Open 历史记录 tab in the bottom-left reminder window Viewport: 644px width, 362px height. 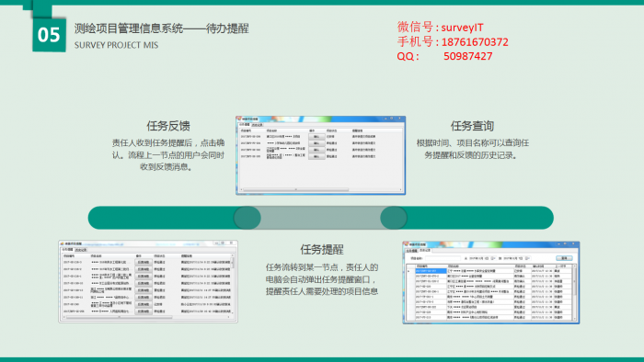pos(81,250)
